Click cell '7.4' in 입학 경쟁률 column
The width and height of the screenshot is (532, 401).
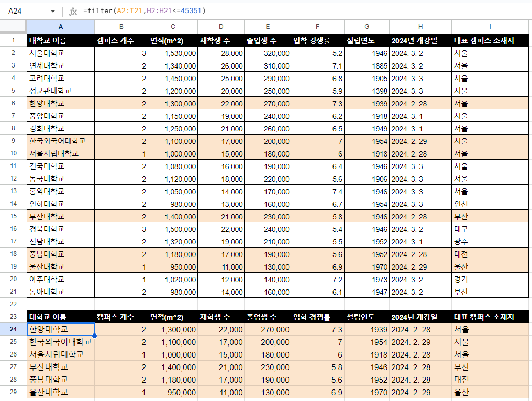pos(317,192)
